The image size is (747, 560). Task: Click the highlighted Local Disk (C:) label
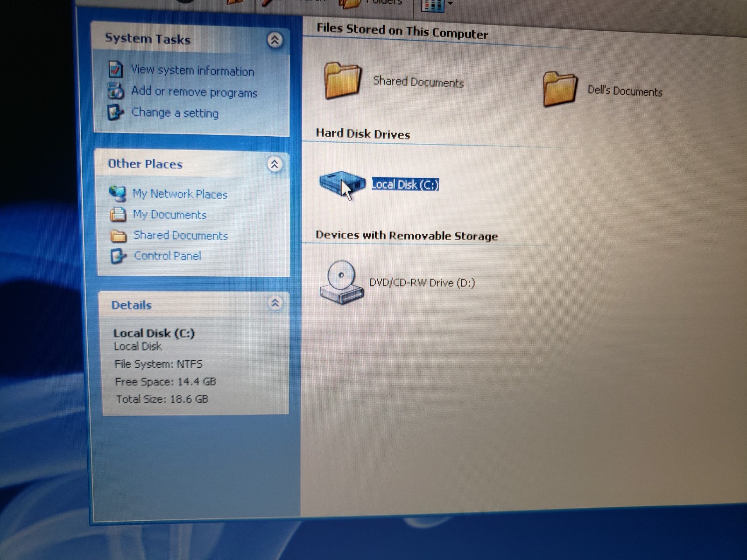coord(405,184)
